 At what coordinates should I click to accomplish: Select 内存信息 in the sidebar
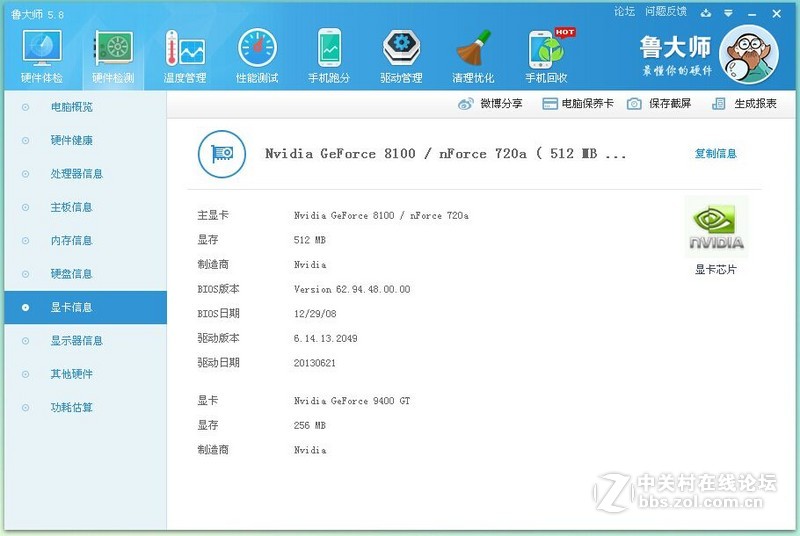point(86,241)
